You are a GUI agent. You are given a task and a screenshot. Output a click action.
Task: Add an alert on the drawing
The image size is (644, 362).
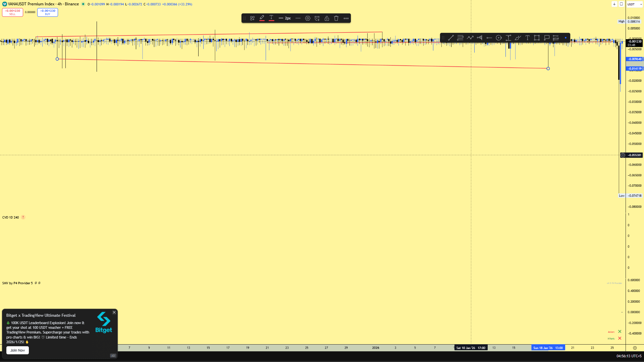click(x=317, y=18)
